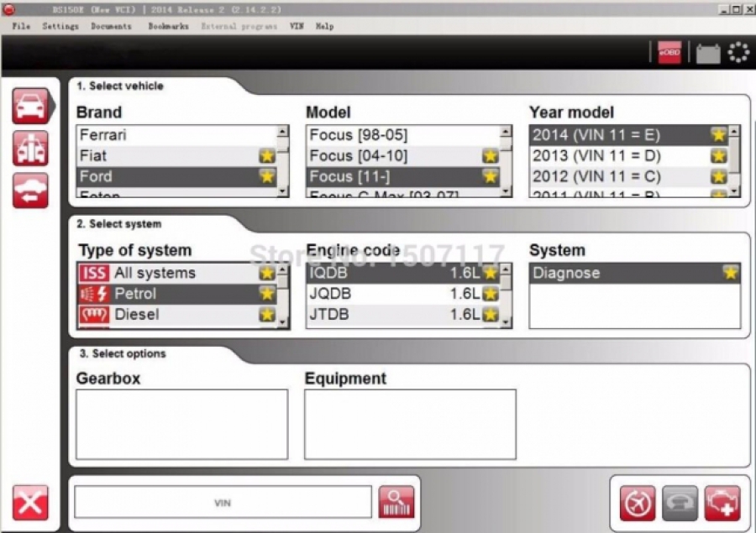756x533 pixels.
Task: Click the battery status icon in header
Action: (707, 54)
